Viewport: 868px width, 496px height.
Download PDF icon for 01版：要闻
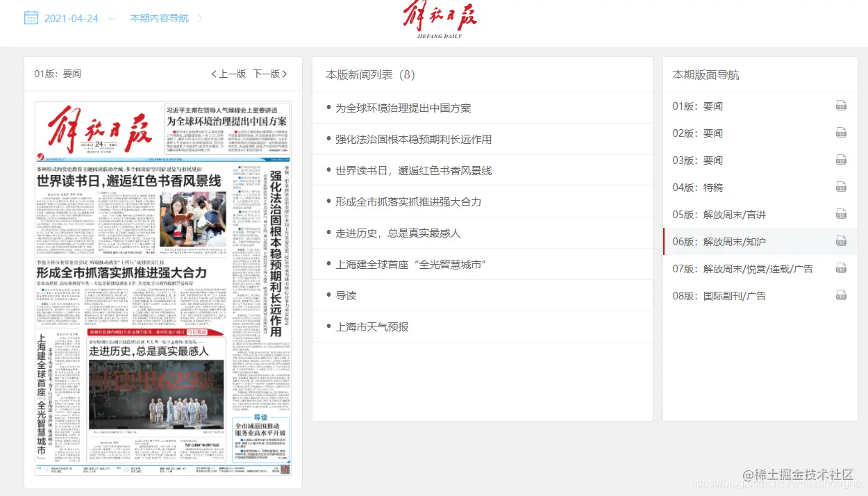(x=841, y=106)
